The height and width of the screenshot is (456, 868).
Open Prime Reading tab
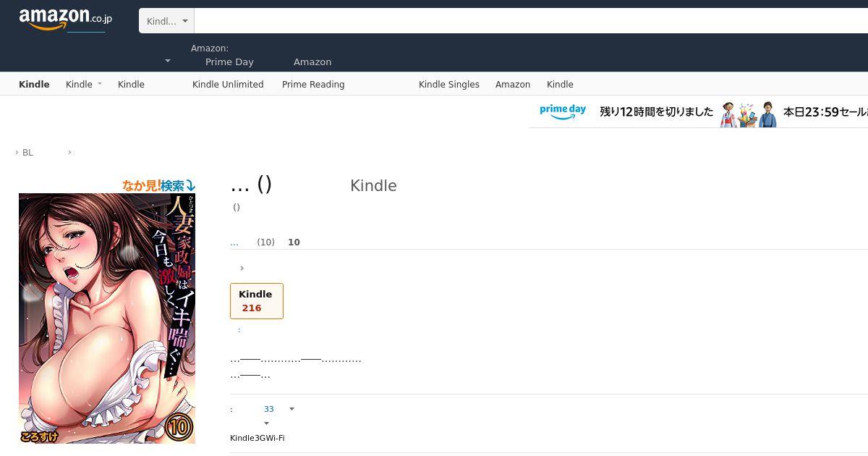[x=313, y=85]
